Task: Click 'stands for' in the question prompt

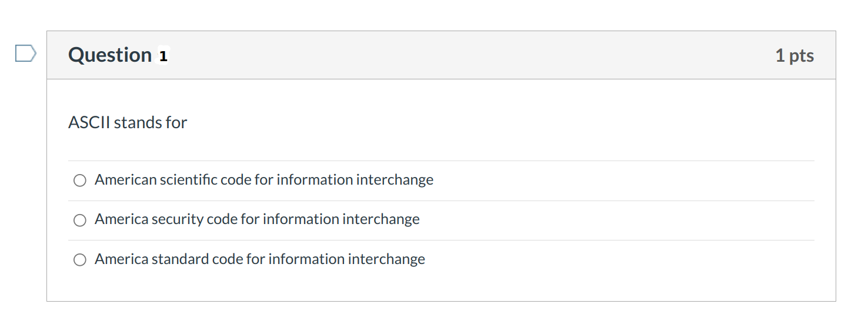Action: [151, 123]
